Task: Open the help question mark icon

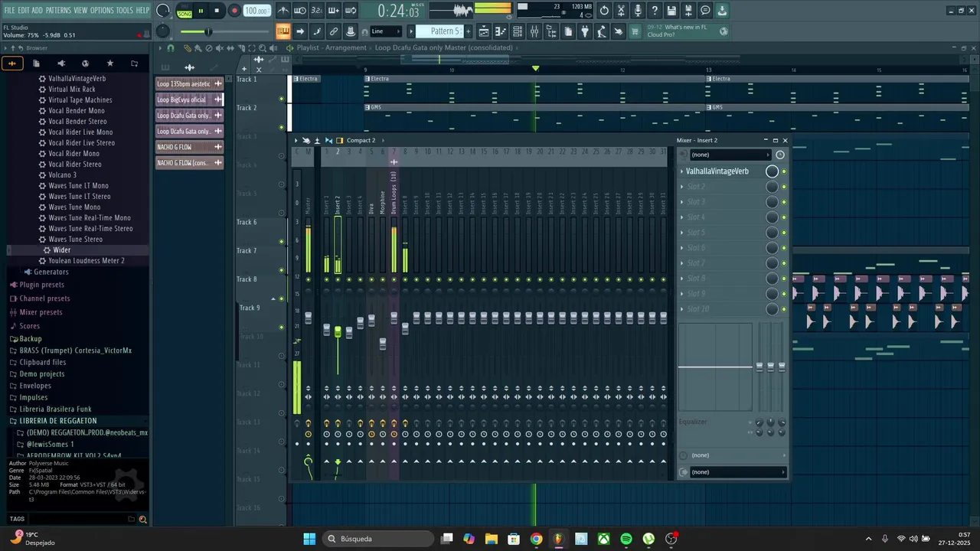Action: point(655,11)
